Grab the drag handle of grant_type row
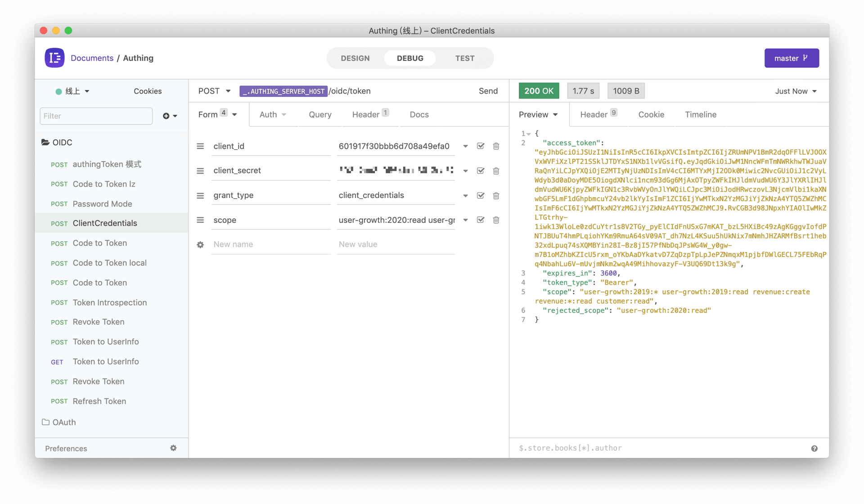The width and height of the screenshot is (864, 504). click(x=200, y=196)
